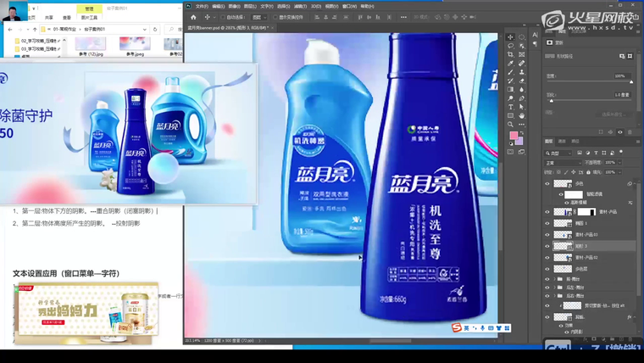Toggle visibility of 矩形 3 layer
Image resolution: width=644 pixels, height=363 pixels.
tap(547, 246)
